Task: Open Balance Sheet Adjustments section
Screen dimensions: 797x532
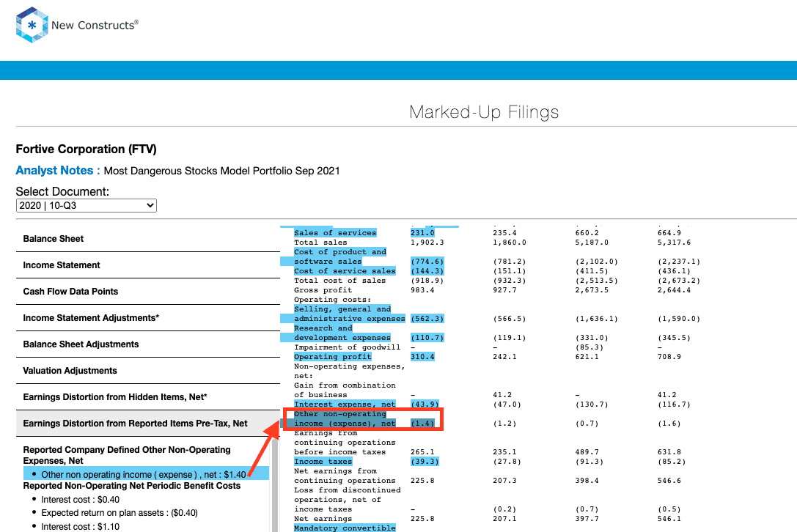Action: click(x=148, y=344)
